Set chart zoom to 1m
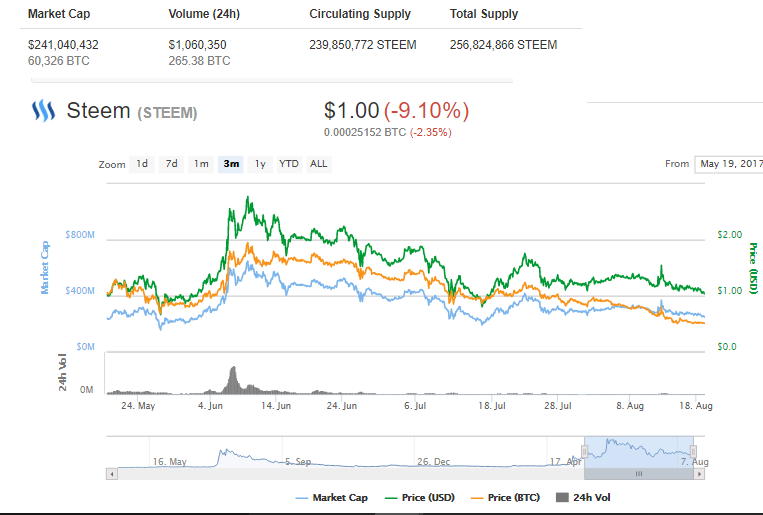Viewport: 763px width, 515px height. pos(201,164)
